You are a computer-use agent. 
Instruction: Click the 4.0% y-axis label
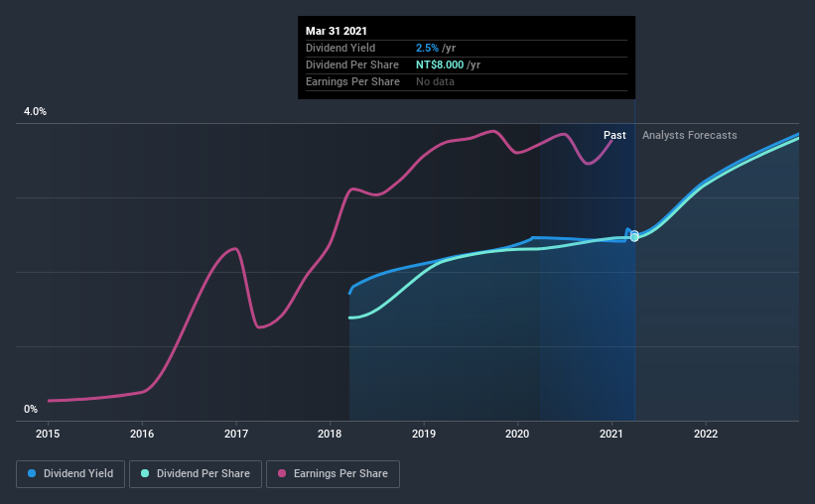click(x=35, y=111)
